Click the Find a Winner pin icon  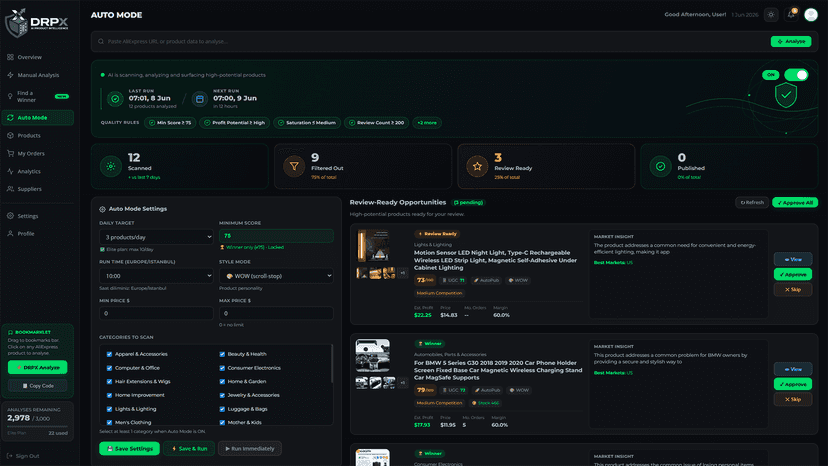click(10, 96)
